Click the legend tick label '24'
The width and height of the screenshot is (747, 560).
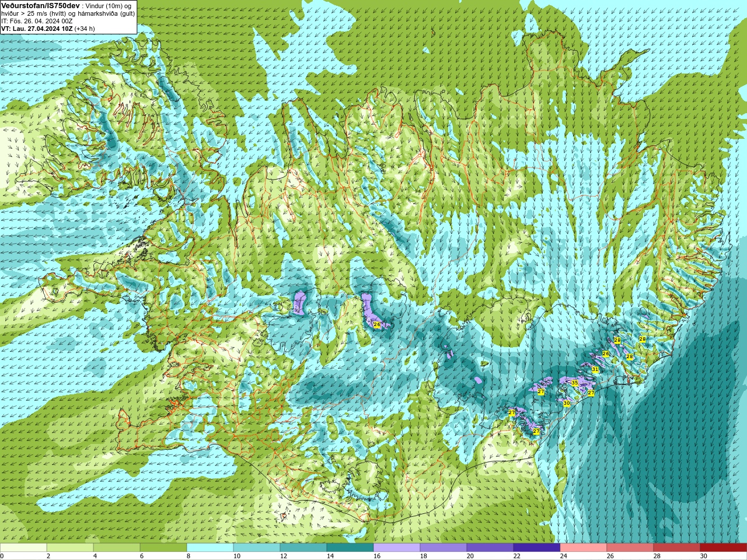pos(564,556)
